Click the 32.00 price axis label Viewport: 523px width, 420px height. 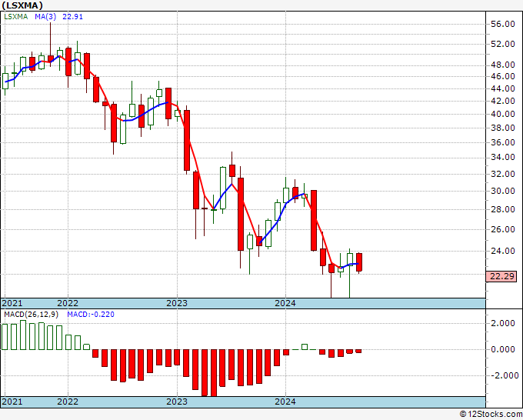[x=503, y=174]
